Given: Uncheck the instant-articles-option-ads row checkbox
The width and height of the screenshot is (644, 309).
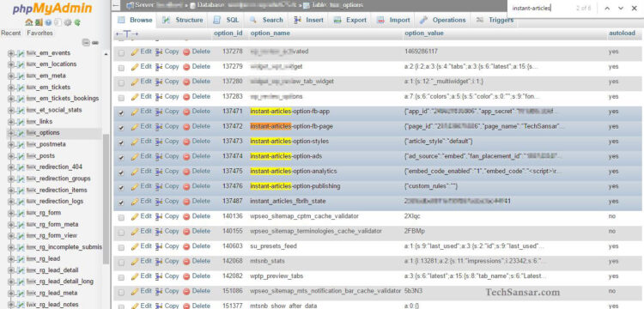Looking at the screenshot, I should coord(121,158).
